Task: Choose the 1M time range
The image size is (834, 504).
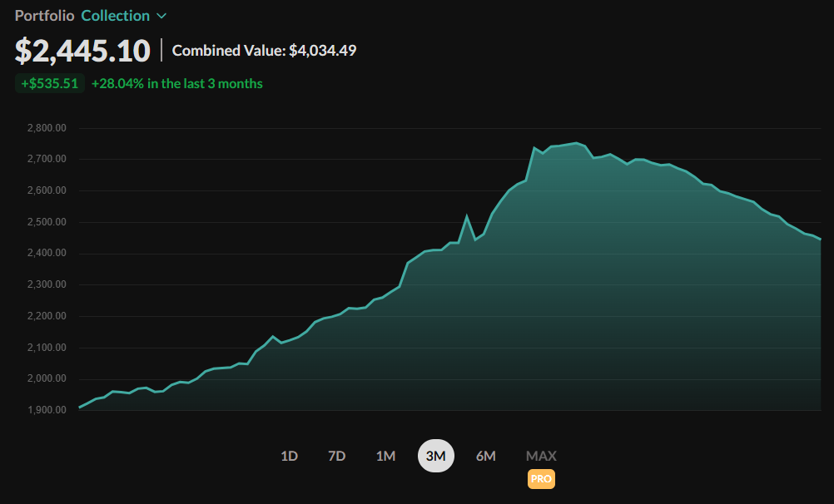Action: click(385, 456)
